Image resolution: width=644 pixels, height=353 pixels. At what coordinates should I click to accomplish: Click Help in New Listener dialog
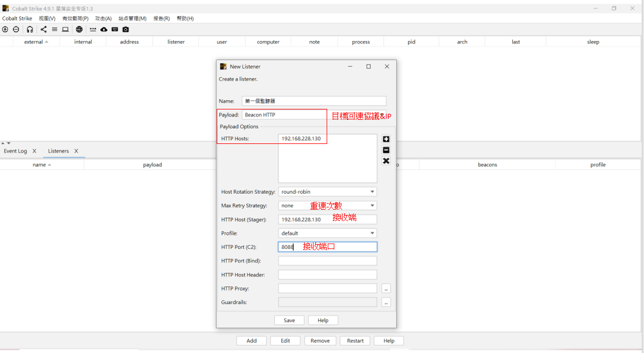(x=323, y=320)
